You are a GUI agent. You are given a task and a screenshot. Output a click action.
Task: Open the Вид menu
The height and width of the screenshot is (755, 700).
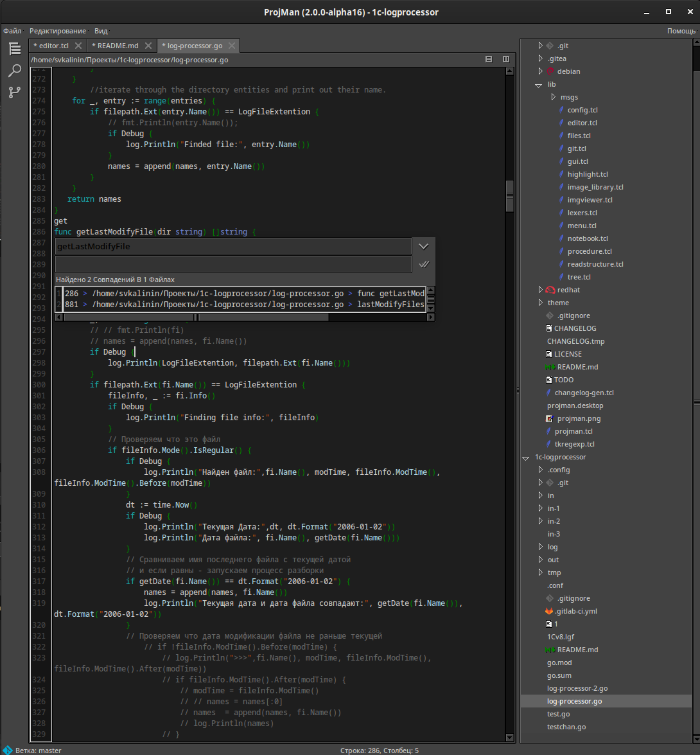pyautogui.click(x=101, y=31)
